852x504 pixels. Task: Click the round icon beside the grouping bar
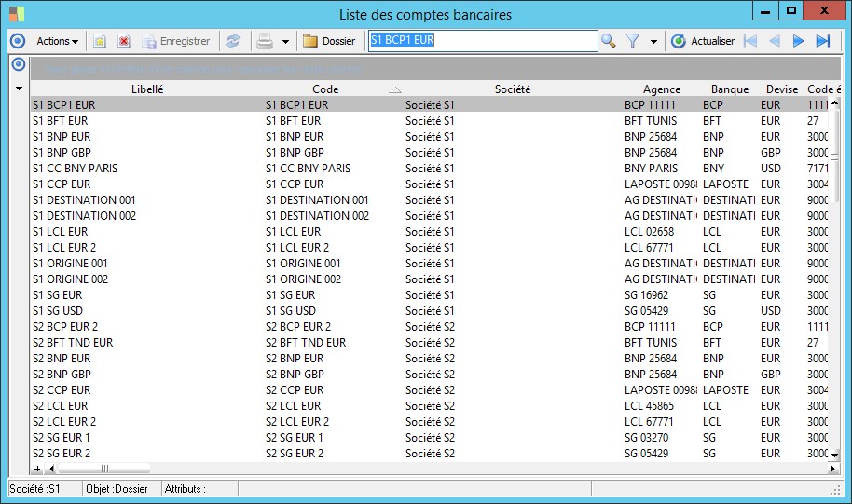(x=17, y=65)
